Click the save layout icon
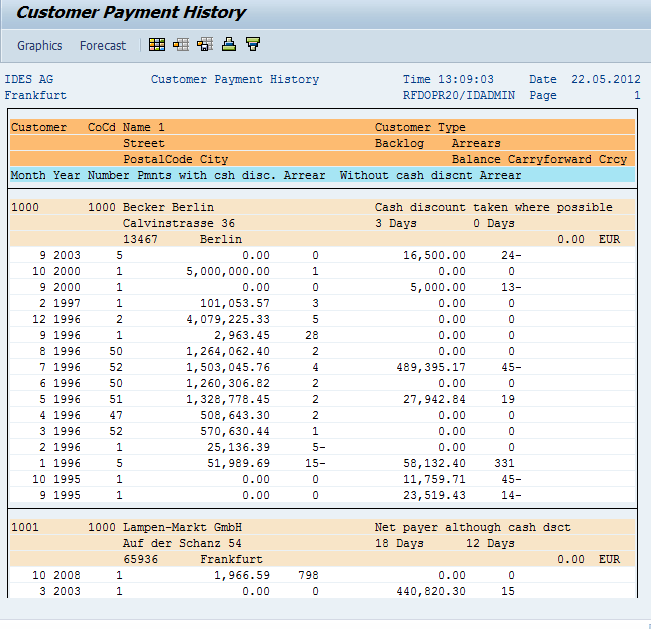 pyautogui.click(x=205, y=45)
